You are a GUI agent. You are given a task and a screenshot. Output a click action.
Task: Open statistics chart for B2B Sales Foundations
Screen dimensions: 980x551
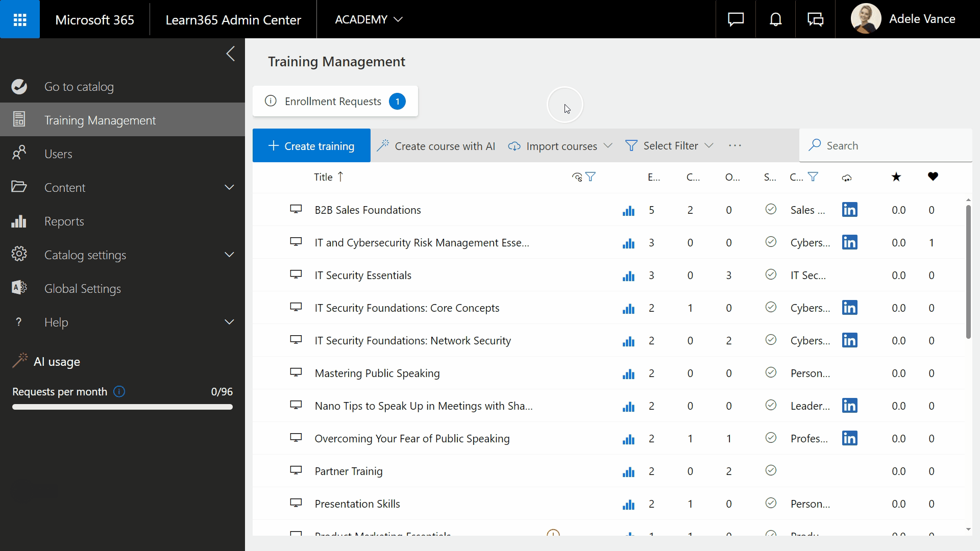click(628, 211)
